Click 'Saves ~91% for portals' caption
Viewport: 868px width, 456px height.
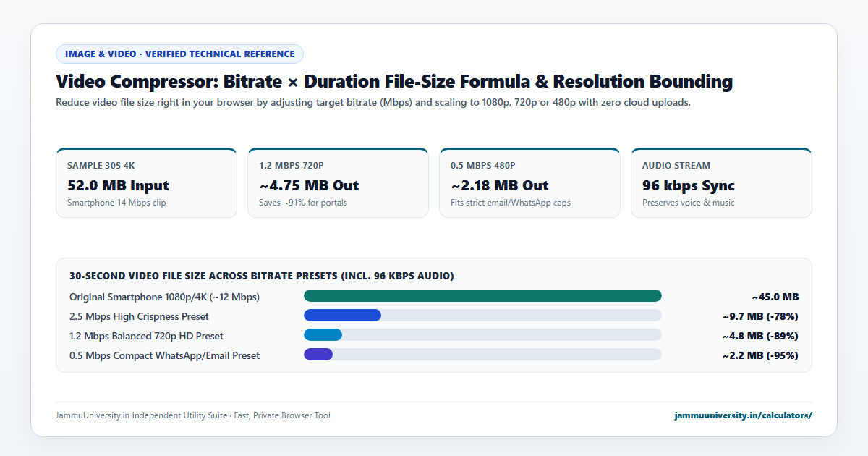303,203
